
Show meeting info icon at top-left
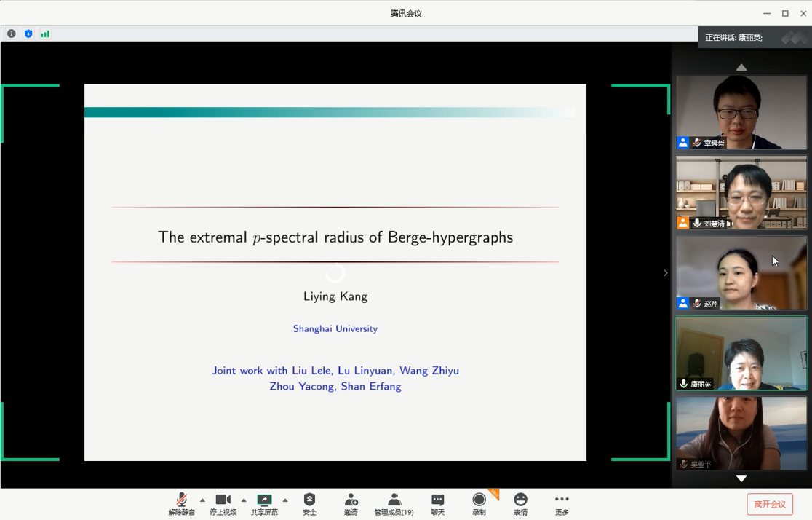click(12, 34)
